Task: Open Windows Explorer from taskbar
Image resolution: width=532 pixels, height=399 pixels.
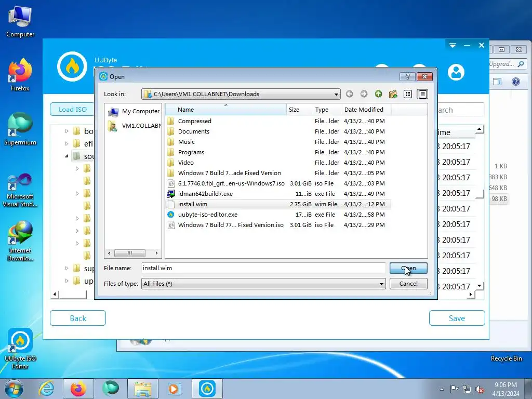Action: tap(142, 389)
